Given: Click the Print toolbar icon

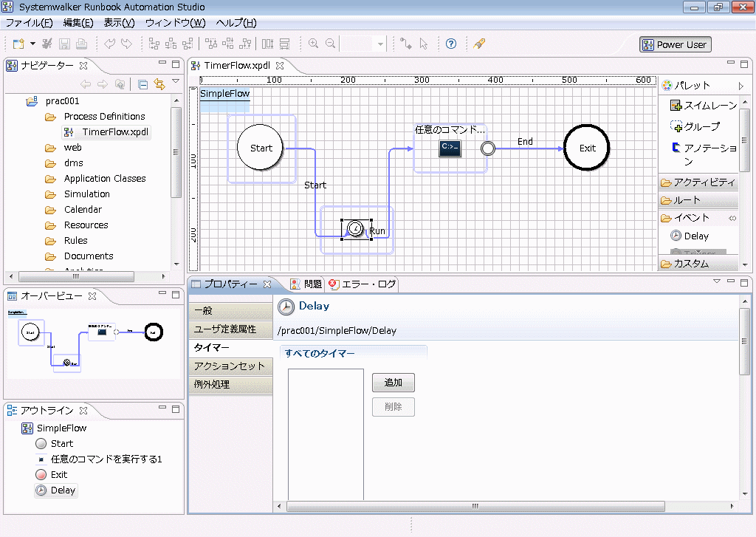Looking at the screenshot, I should [81, 44].
